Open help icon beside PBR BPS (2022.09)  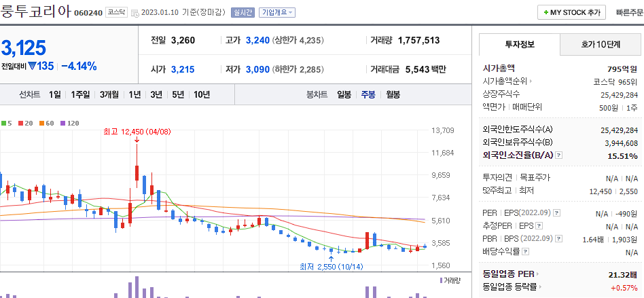[x=559, y=238]
